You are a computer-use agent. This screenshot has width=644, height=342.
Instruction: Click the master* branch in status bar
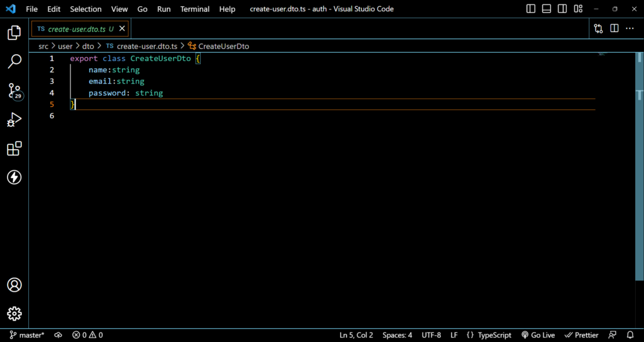click(x=26, y=335)
